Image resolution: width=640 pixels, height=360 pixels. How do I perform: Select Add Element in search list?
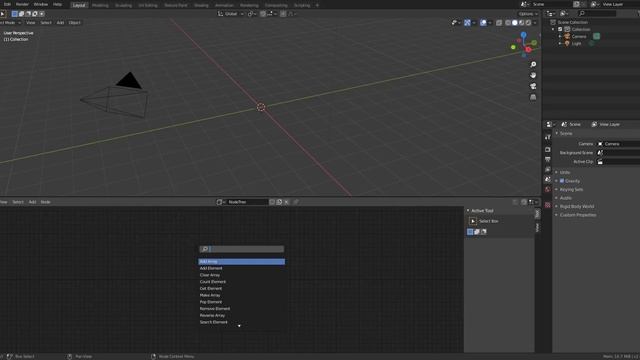tap(242, 268)
